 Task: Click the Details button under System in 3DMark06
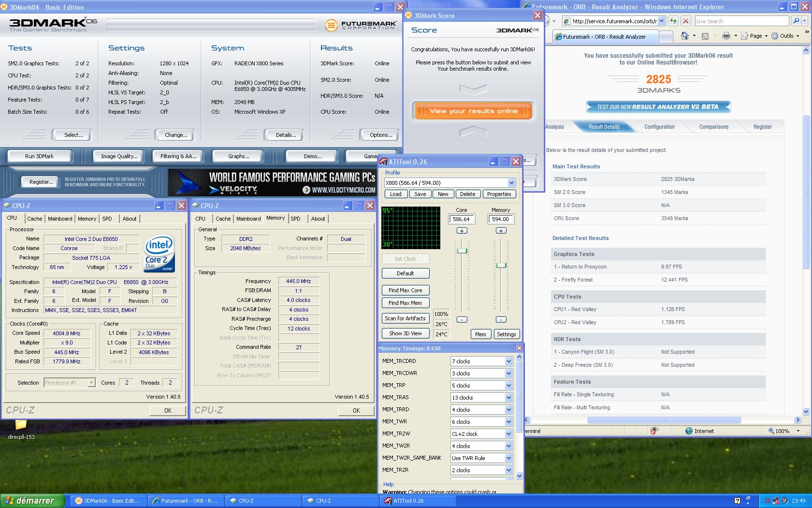pyautogui.click(x=286, y=135)
